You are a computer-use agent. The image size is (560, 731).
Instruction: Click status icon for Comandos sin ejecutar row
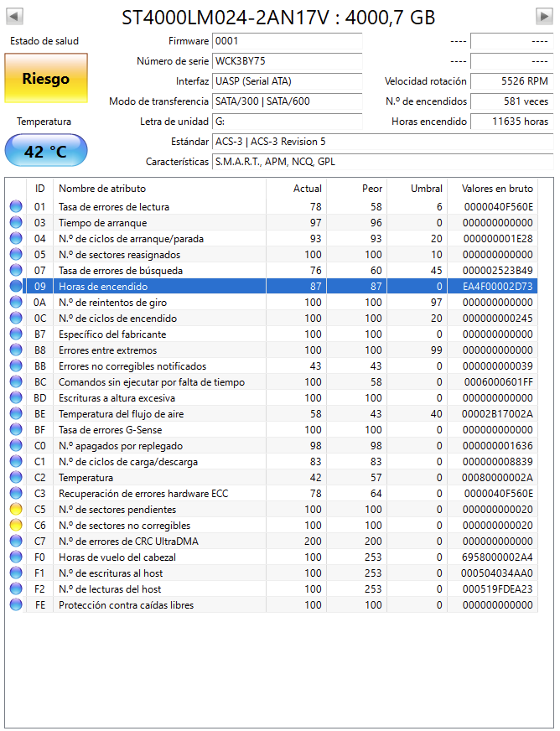16,381
